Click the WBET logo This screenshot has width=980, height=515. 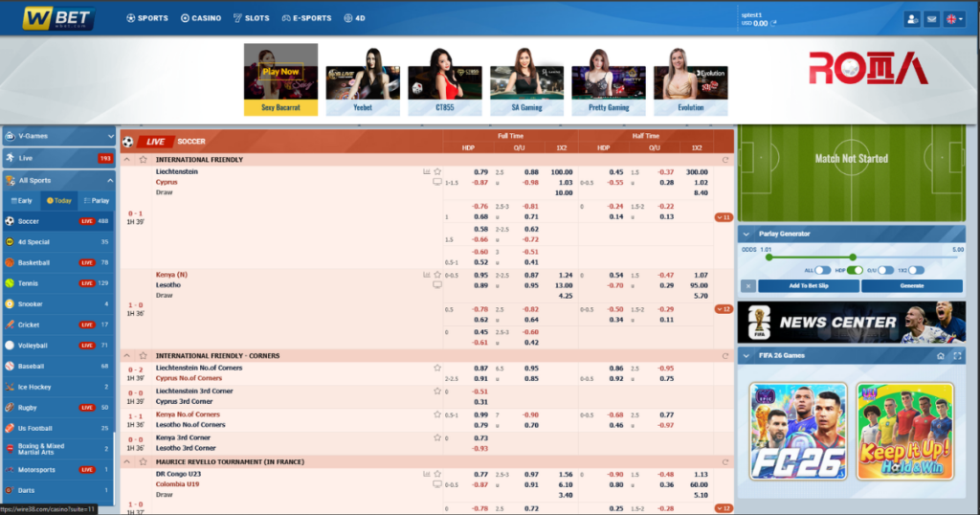pyautogui.click(x=58, y=18)
